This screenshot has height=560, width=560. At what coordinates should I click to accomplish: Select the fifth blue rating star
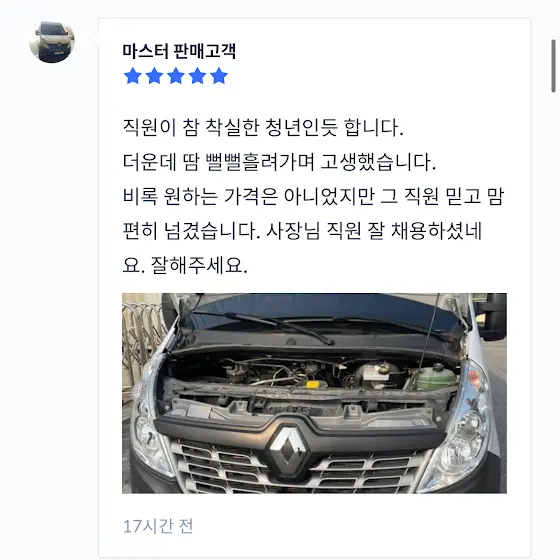coord(219,76)
